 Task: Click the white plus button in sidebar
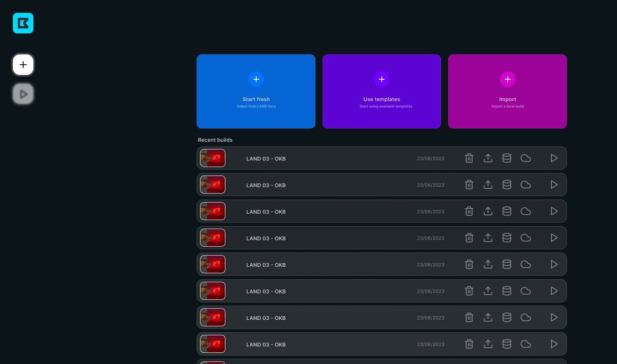(23, 65)
